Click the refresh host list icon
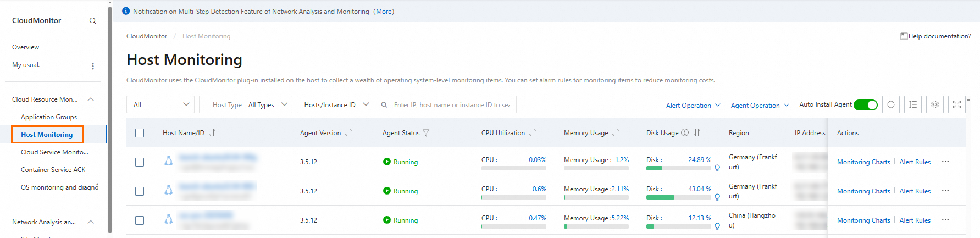 pos(891,104)
